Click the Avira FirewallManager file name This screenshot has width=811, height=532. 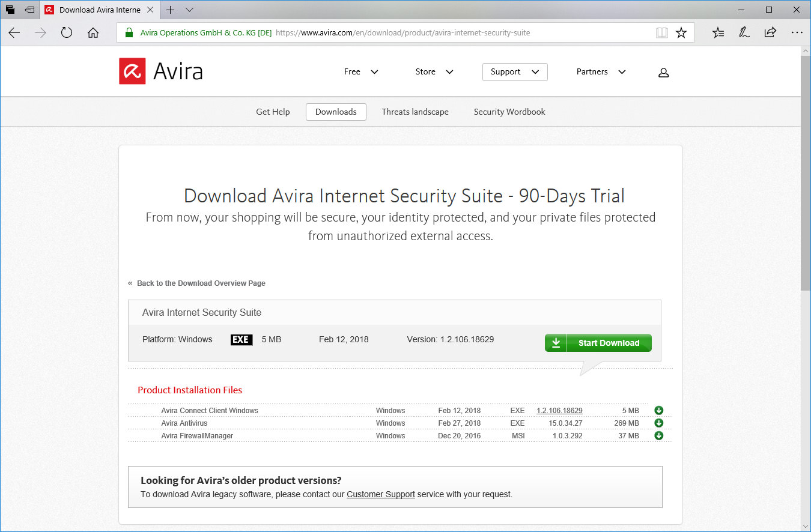pyautogui.click(x=197, y=436)
